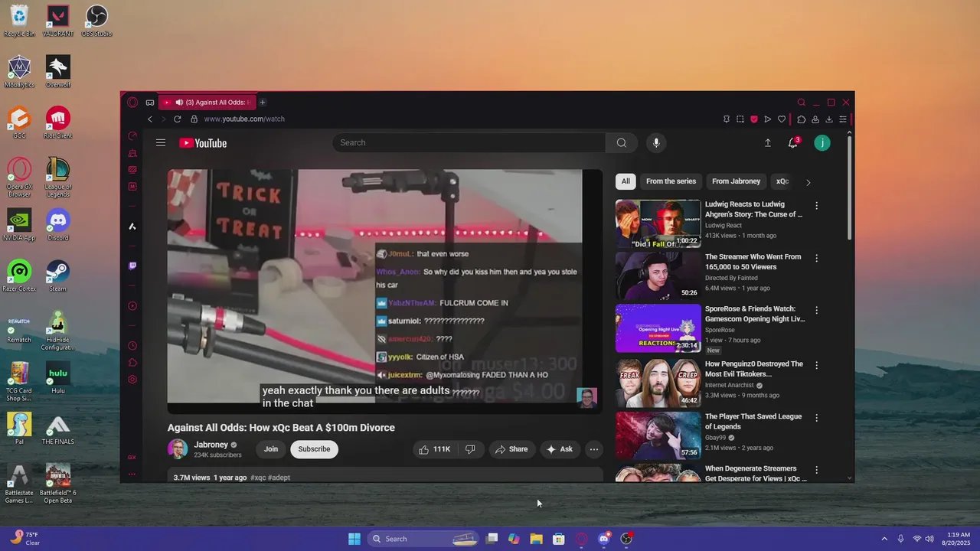Open the Ludwig Reacts video thumbnail
This screenshot has width=980, height=551.
pyautogui.click(x=658, y=223)
